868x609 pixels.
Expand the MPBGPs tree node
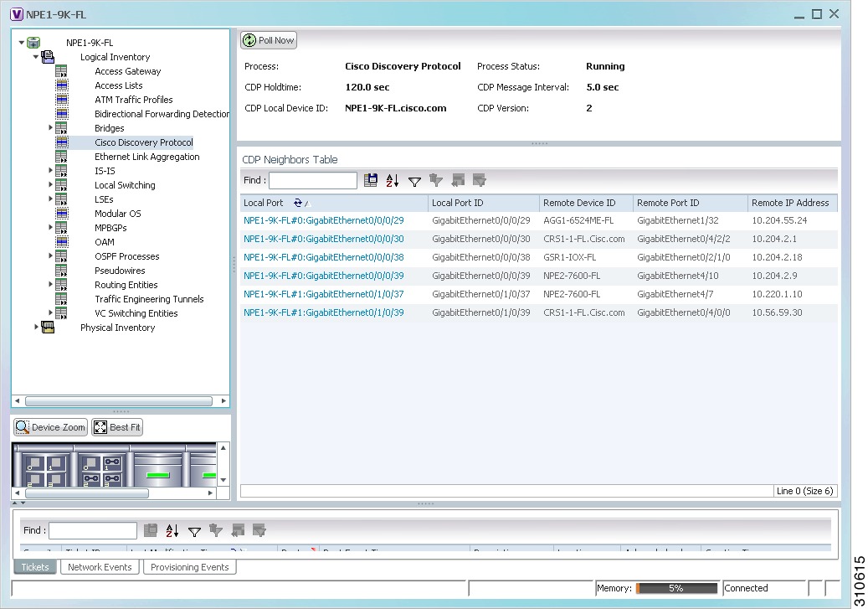pos(50,227)
